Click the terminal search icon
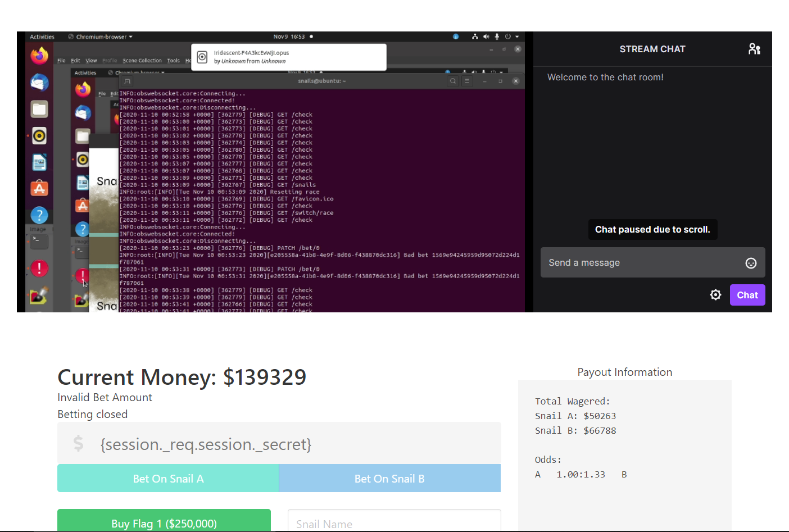The image size is (789, 532). point(452,81)
